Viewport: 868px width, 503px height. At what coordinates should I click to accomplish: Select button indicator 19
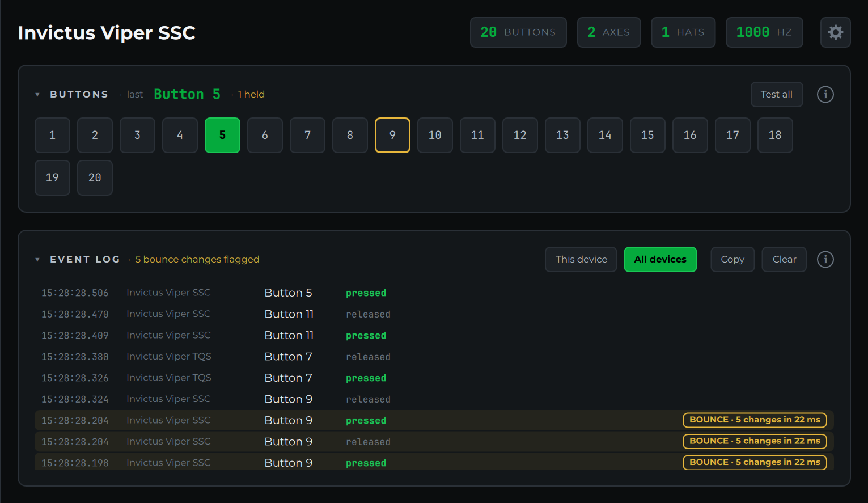(52, 177)
